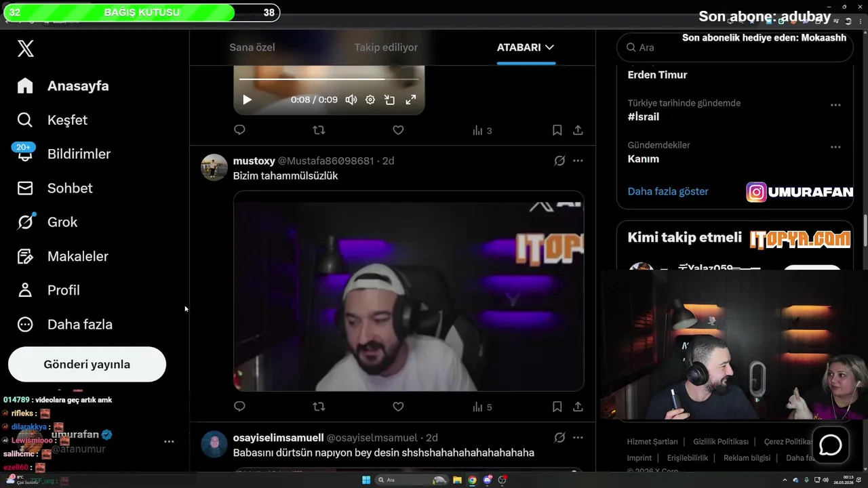
Task: Open File Explorer from taskbar
Action: tap(458, 480)
